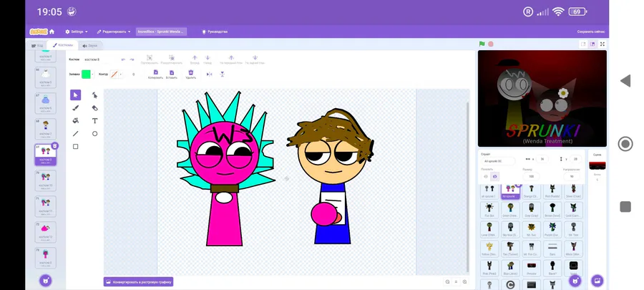Move selection Forward (Вперед)

click(195, 58)
